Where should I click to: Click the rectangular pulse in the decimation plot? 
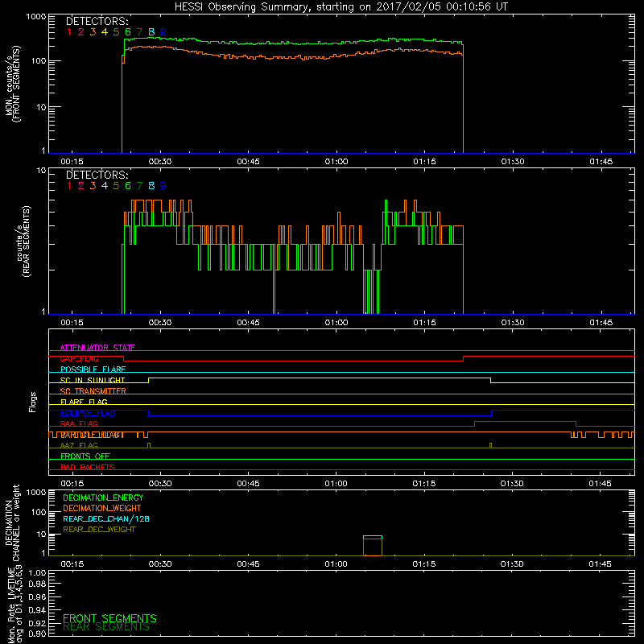[373, 546]
